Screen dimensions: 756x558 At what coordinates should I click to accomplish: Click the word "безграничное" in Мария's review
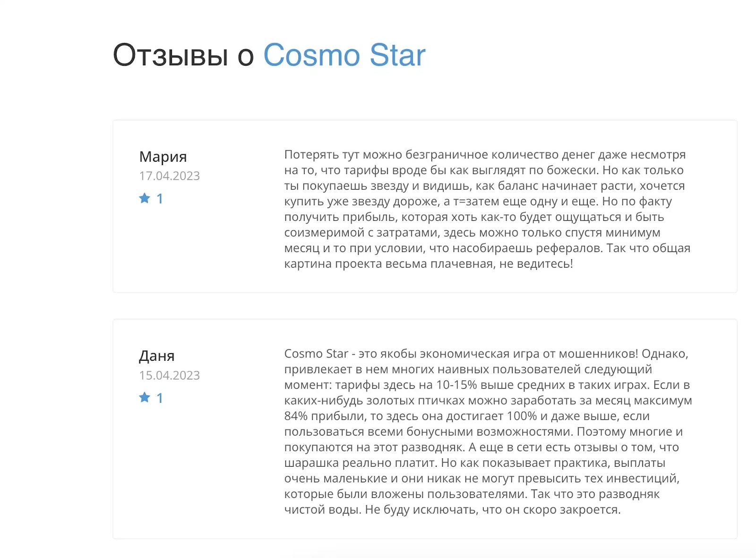(x=447, y=155)
